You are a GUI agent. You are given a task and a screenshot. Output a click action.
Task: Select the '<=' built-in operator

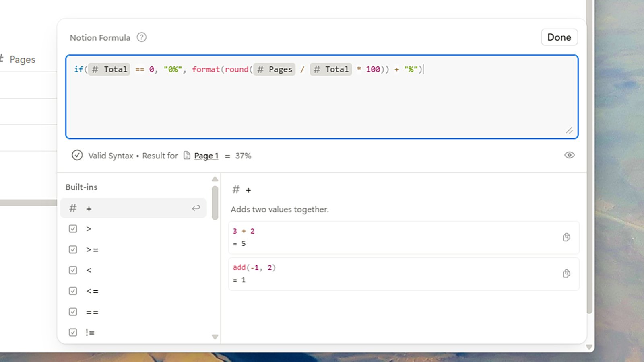click(133, 291)
